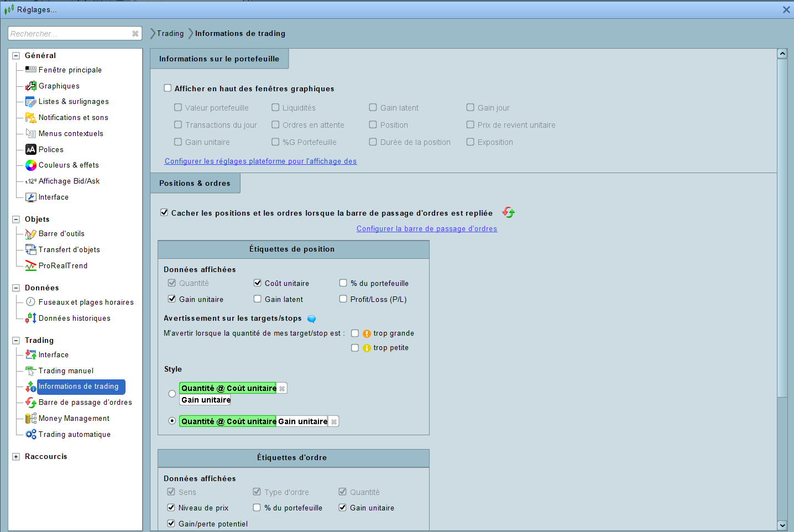Click the Informations de trading icon

(x=31, y=387)
